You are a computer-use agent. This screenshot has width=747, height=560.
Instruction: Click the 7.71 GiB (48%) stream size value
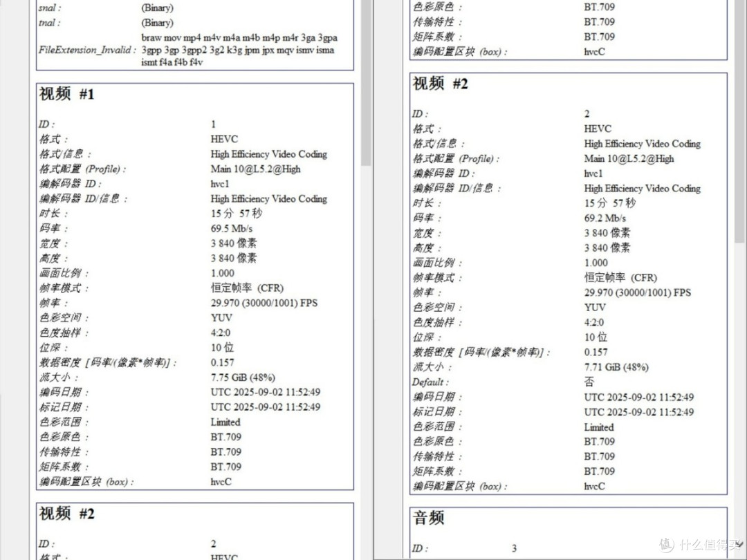616,367
